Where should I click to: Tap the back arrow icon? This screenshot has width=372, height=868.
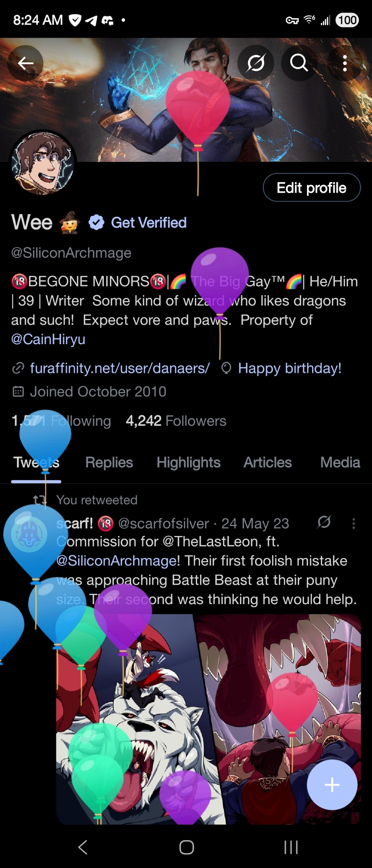coord(25,63)
